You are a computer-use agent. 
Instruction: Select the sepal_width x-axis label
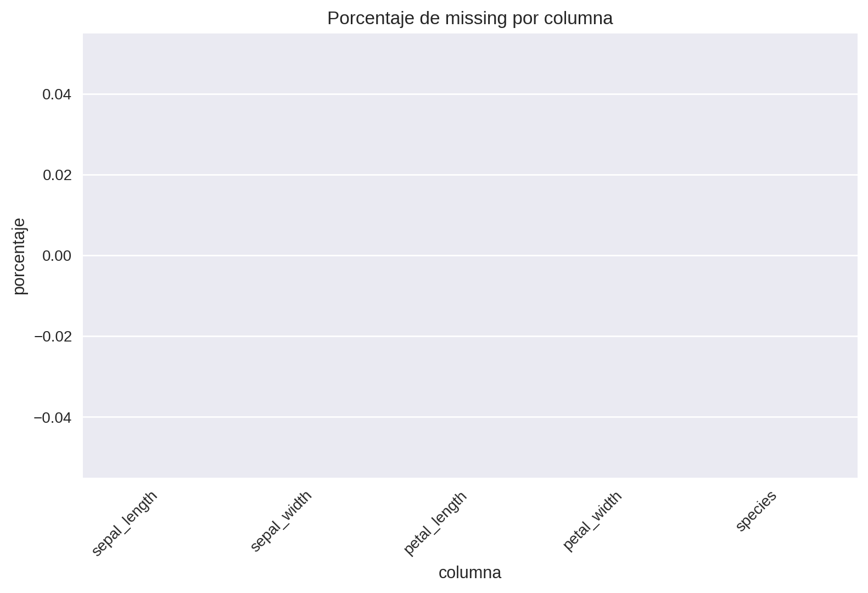pyautogui.click(x=281, y=521)
